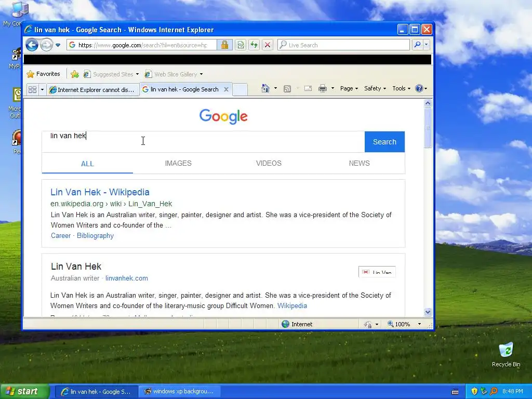The height and width of the screenshot is (399, 532).
Task: Open the linvanhek.com link
Action: point(127,278)
